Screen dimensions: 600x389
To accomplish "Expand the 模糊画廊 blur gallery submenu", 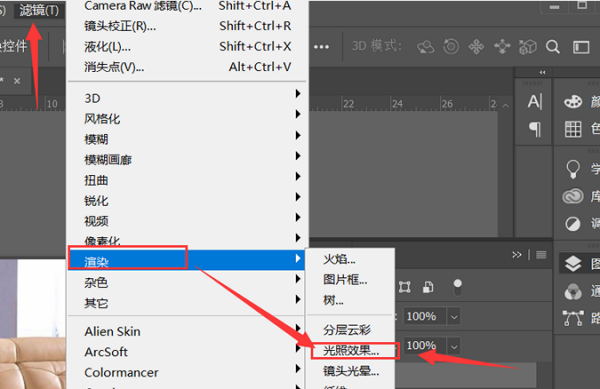I will (188, 160).
